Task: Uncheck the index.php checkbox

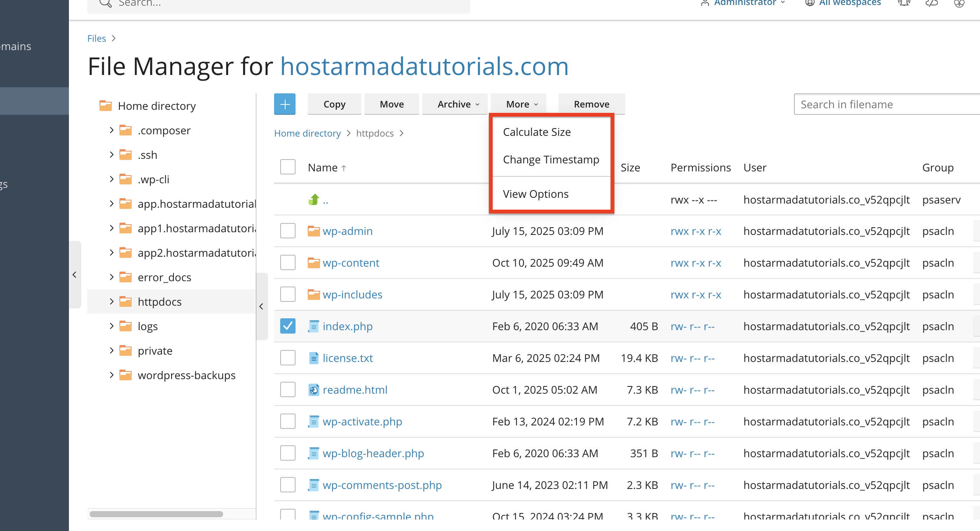Action: [287, 326]
